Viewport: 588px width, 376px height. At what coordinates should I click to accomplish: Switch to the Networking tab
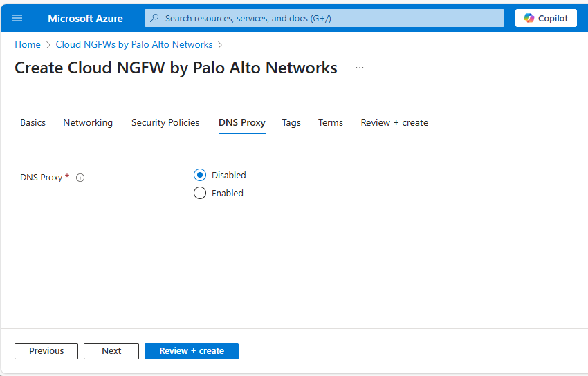88,122
